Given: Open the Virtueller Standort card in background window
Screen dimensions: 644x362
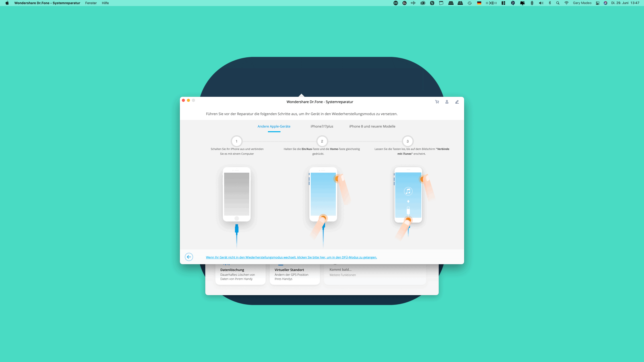Looking at the screenshot, I should pos(295,274).
